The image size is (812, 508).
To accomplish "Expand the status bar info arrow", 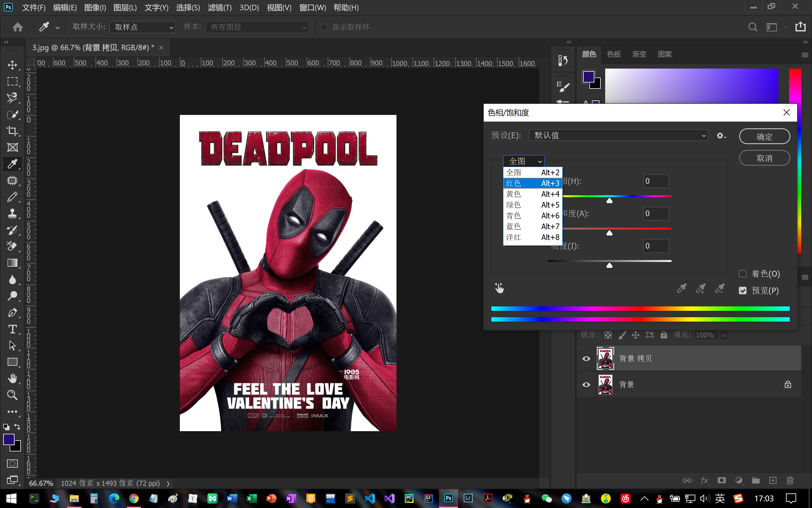I will pos(168,484).
